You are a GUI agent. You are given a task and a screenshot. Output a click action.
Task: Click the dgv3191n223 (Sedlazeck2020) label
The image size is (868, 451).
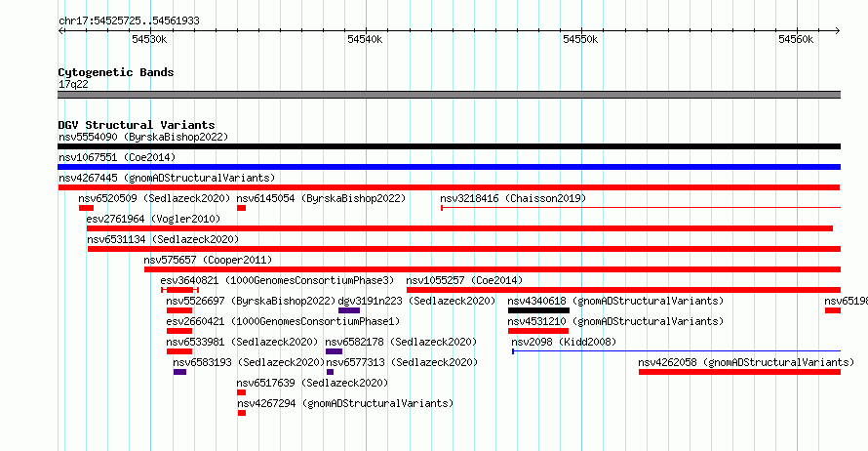[416, 301]
